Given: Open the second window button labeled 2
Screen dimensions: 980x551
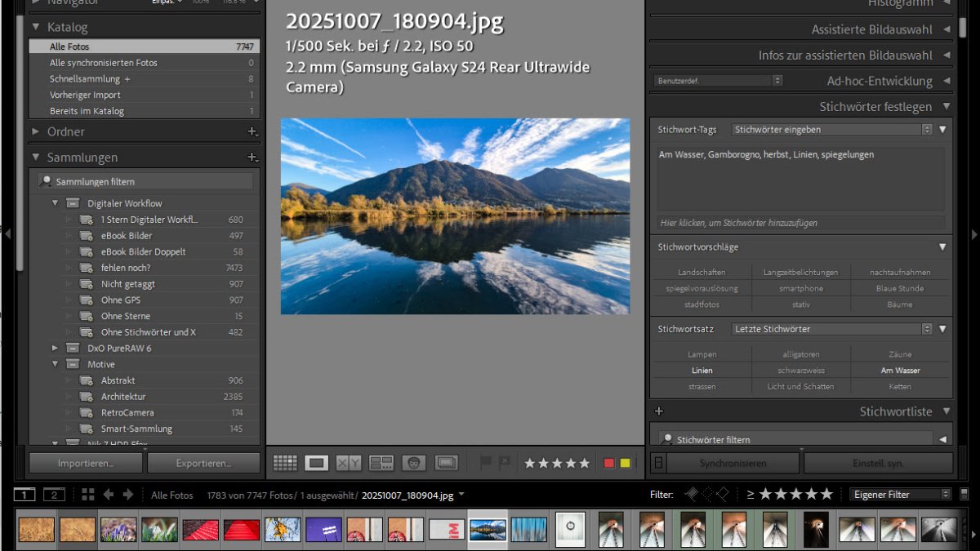Looking at the screenshot, I should (54, 495).
